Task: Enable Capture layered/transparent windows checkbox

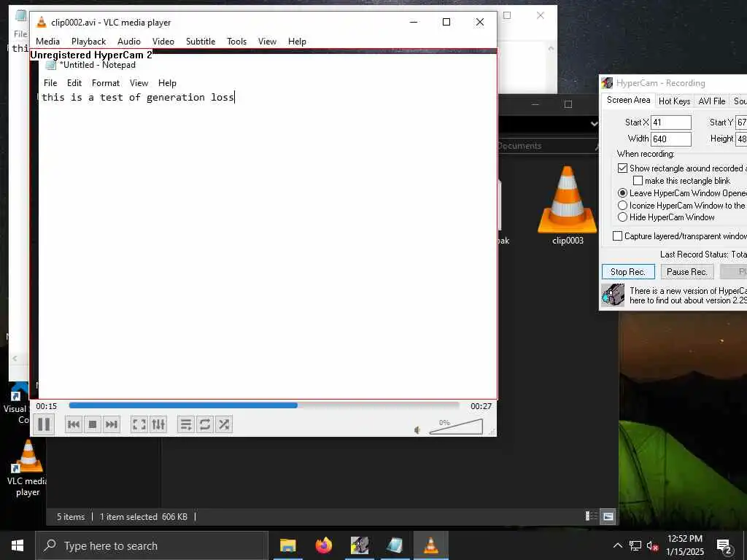Action: pyautogui.click(x=617, y=236)
